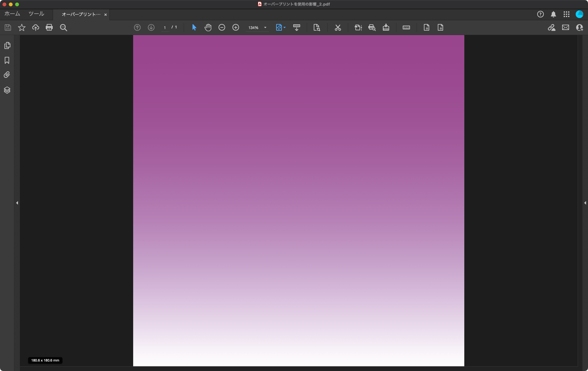This screenshot has width=588, height=371.
Task: Open the Crop Pages tool
Action: pyautogui.click(x=317, y=27)
